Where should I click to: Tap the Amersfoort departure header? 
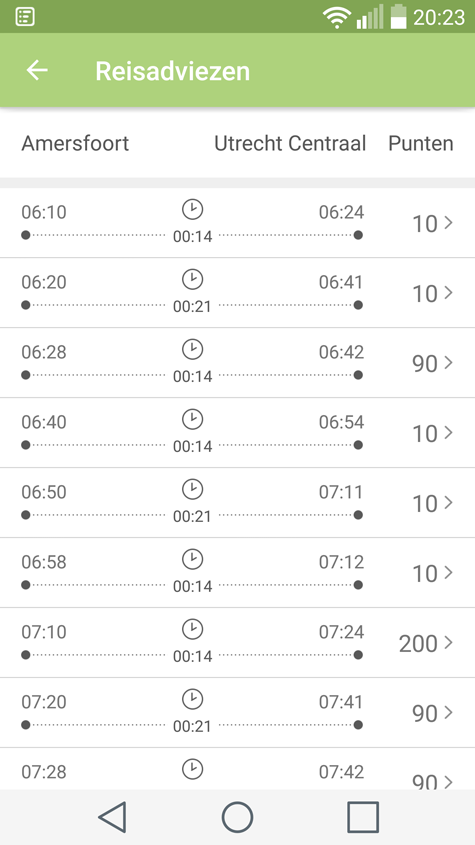[75, 143]
